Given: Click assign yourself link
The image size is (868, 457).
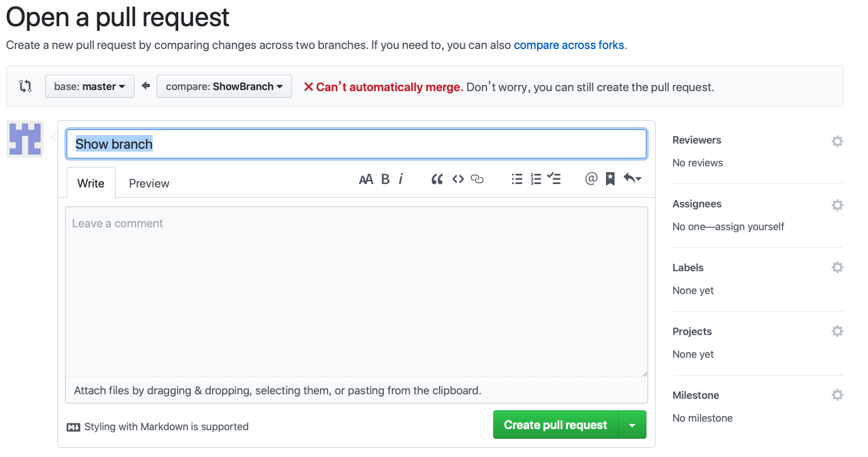Looking at the screenshot, I should 750,227.
